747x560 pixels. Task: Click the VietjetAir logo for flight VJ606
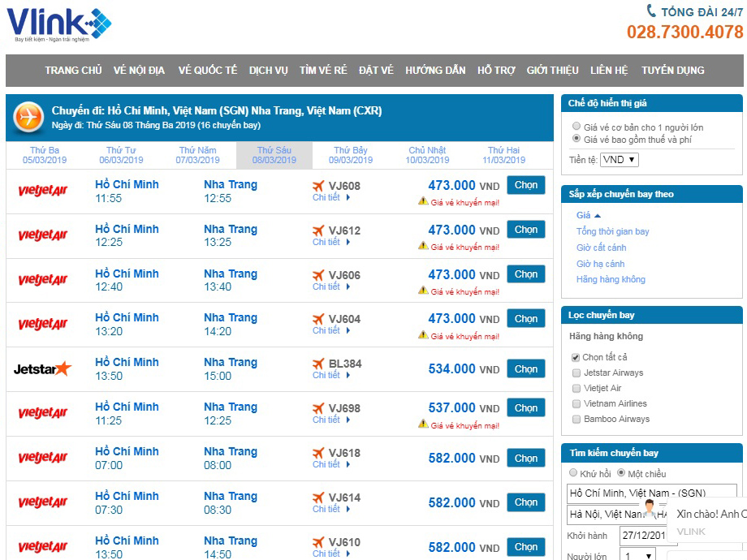coord(43,280)
